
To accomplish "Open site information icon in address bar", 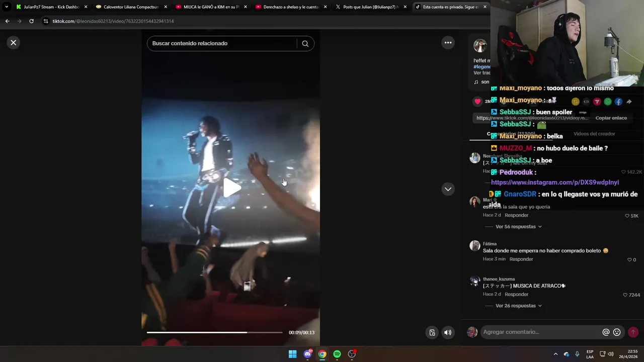I will click(x=46, y=21).
